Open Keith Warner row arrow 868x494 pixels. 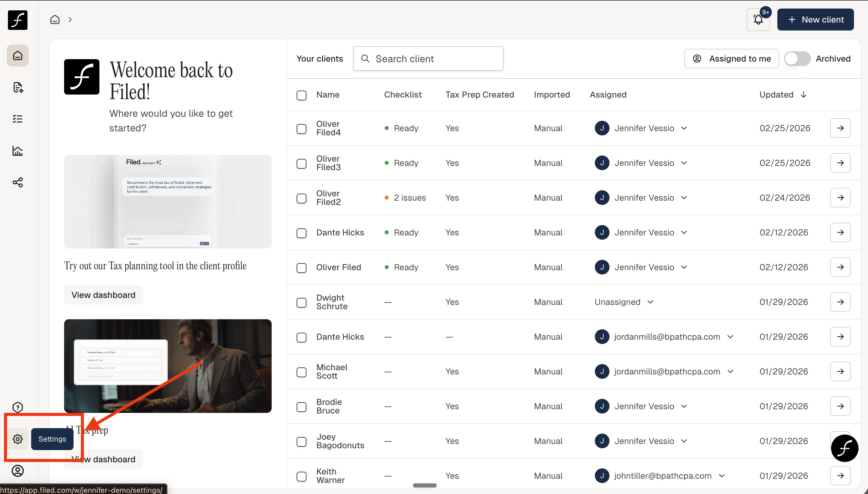(840, 476)
